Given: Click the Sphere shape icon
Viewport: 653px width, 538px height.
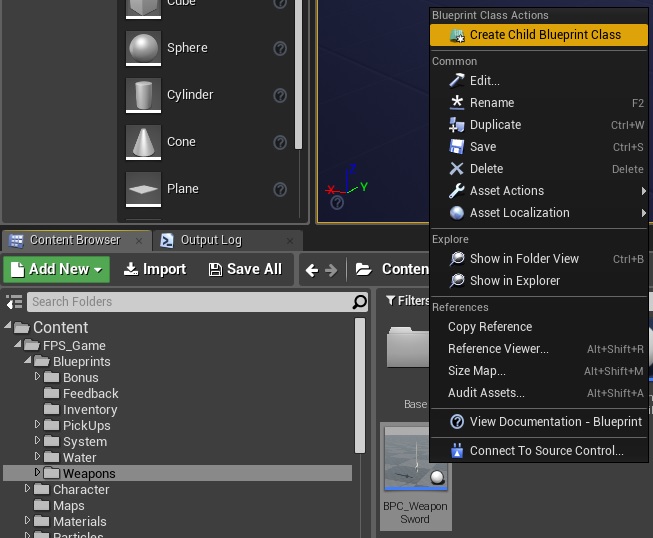Looking at the screenshot, I should tap(143, 48).
